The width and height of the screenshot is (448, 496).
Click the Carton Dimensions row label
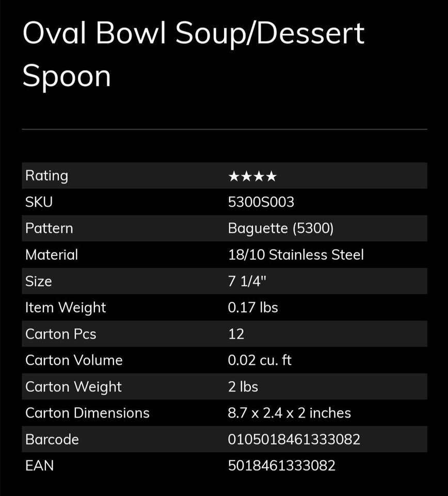pos(87,413)
